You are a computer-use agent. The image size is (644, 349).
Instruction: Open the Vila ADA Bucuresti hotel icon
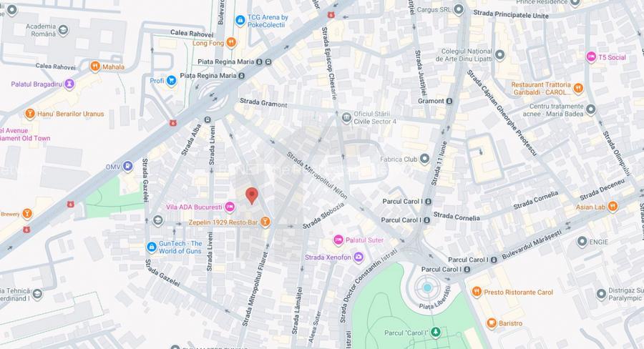point(230,207)
